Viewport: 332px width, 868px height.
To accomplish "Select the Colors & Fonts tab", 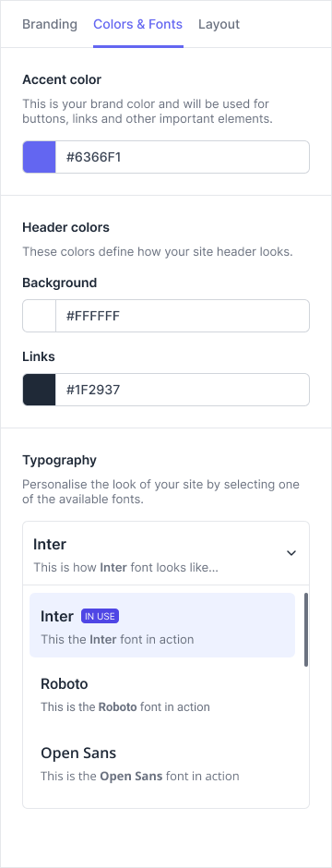I will pos(138,24).
